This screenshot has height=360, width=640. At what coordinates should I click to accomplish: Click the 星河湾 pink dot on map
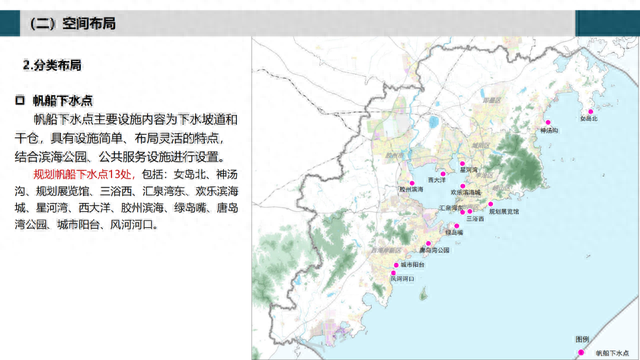pos(462,164)
